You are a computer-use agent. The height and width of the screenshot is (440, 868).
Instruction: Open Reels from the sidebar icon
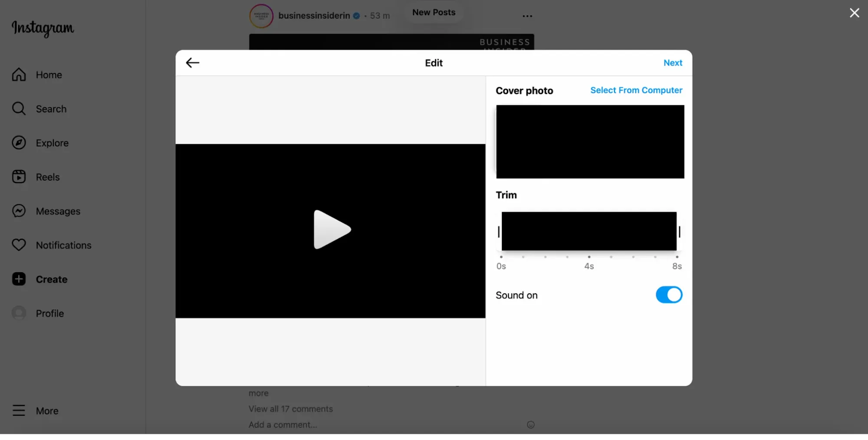[x=19, y=177]
